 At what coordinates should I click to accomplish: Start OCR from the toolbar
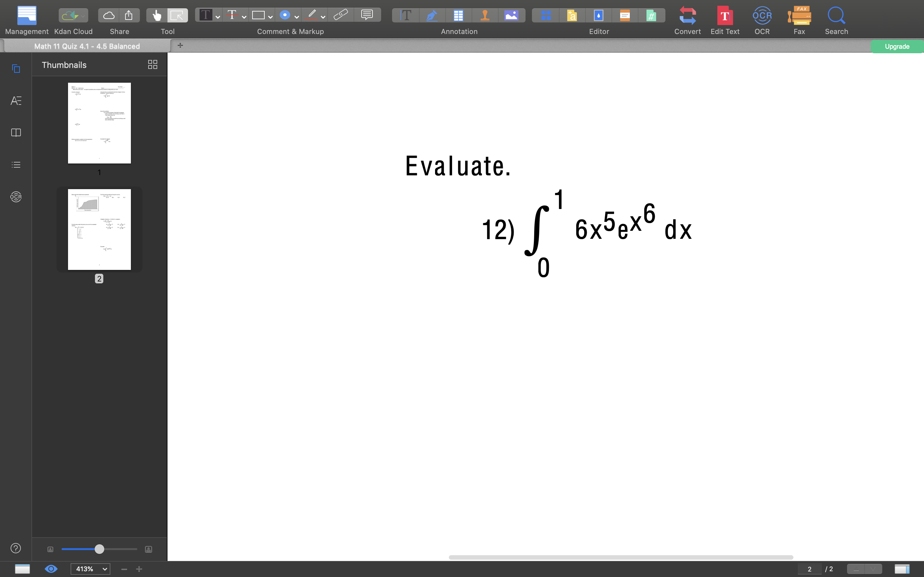762,16
